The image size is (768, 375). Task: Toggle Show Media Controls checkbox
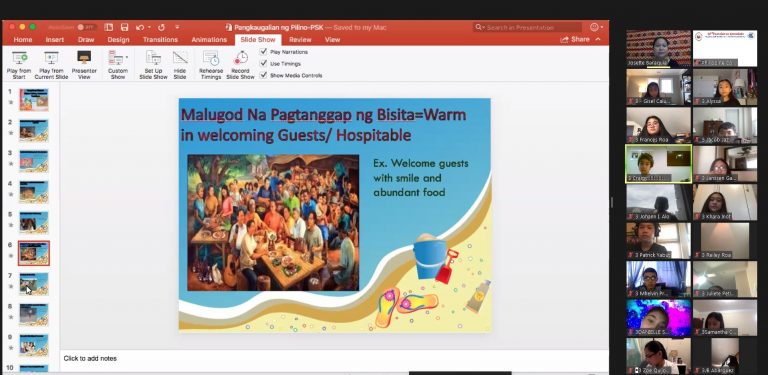(x=264, y=75)
